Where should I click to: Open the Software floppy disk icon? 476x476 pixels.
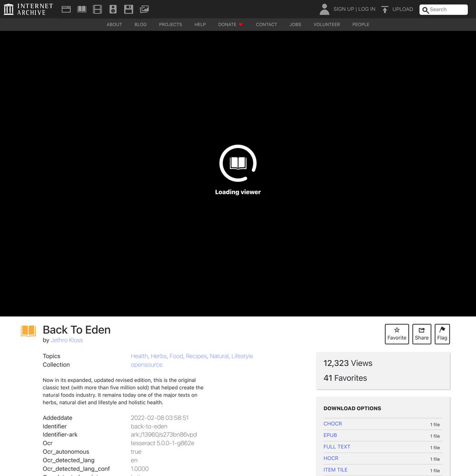click(x=129, y=10)
